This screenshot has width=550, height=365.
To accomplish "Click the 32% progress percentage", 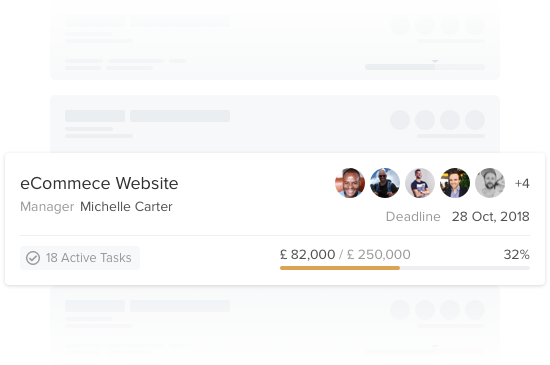I will [x=516, y=255].
